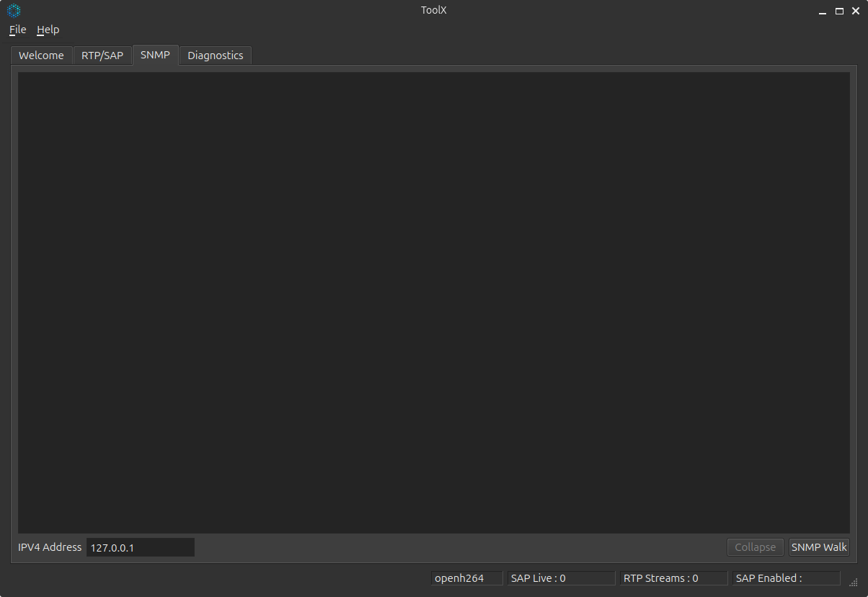Screen dimensions: 868x597
Task: Switch to the Welcome tab
Action: click(41, 55)
